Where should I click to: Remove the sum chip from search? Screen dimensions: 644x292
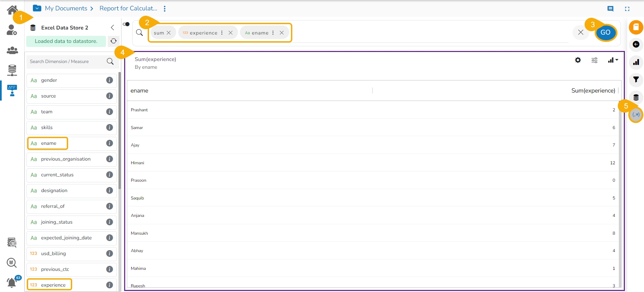[169, 33]
